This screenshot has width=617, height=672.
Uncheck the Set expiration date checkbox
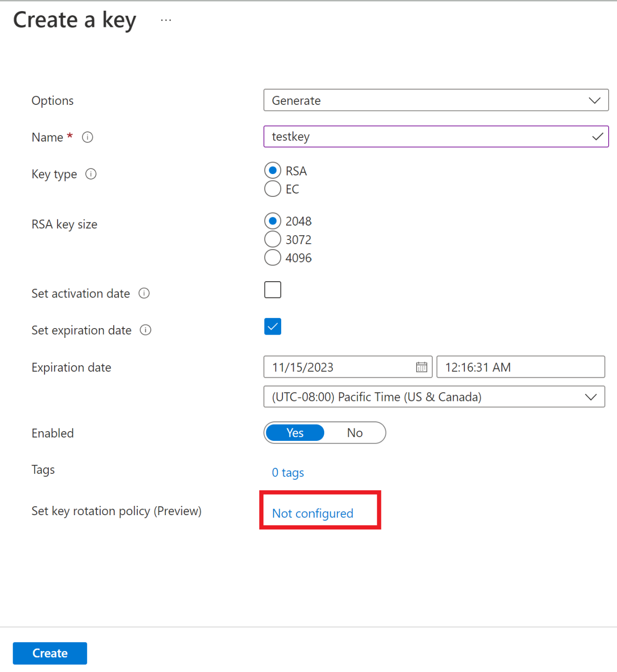[273, 326]
